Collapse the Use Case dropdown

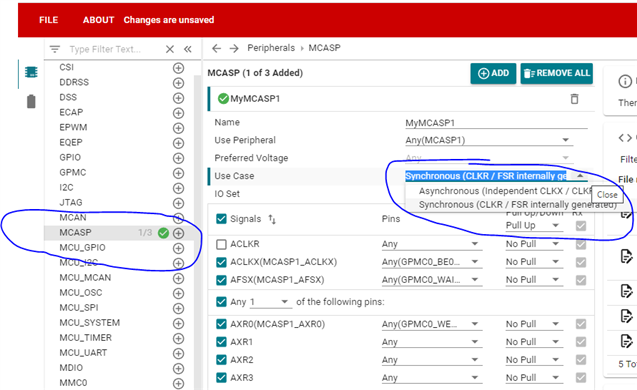click(x=580, y=176)
